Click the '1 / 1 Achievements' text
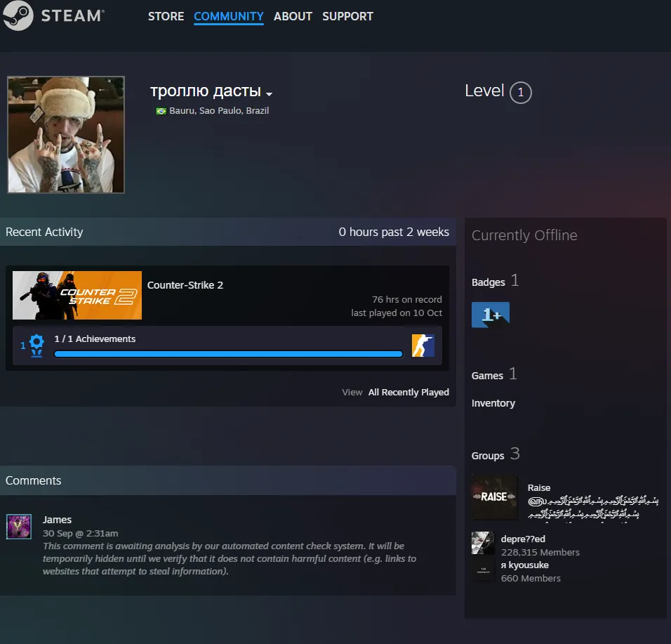671x644 pixels. coord(95,339)
